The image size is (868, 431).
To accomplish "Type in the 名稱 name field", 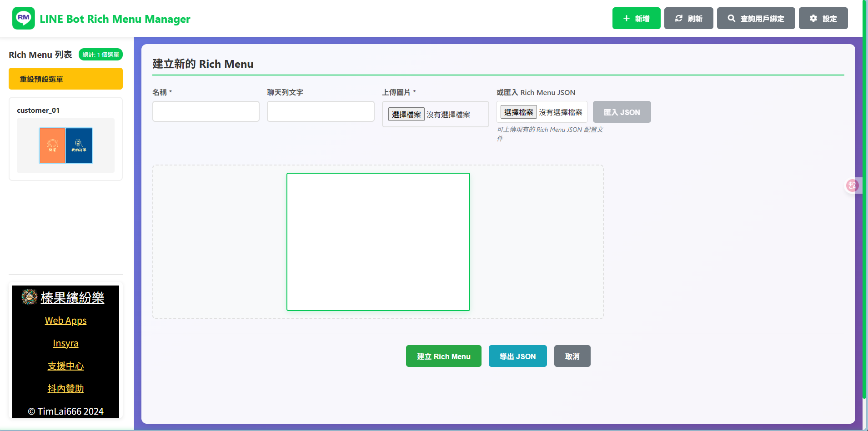I will [x=206, y=111].
